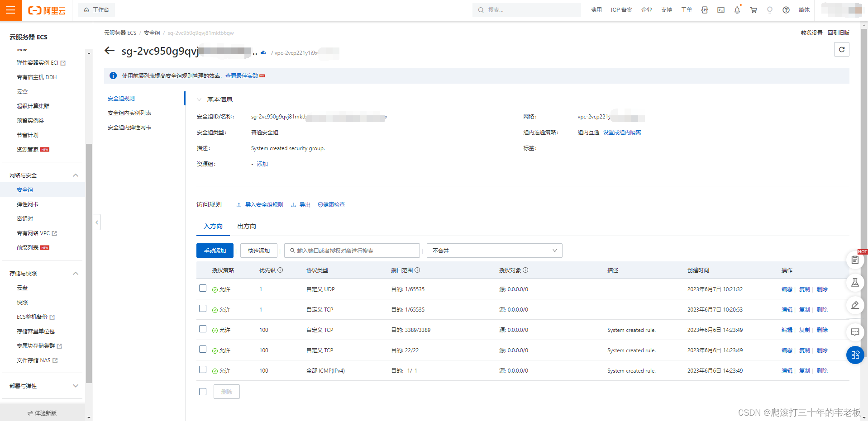The height and width of the screenshot is (421, 868).
Task: Select the ICMP(IPv4) rule checkbox
Action: pos(203,369)
